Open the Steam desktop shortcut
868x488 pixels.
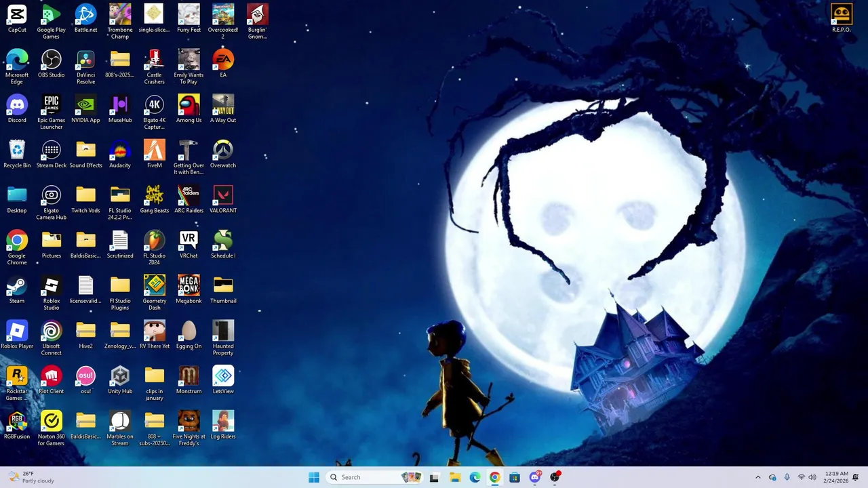[17, 291]
